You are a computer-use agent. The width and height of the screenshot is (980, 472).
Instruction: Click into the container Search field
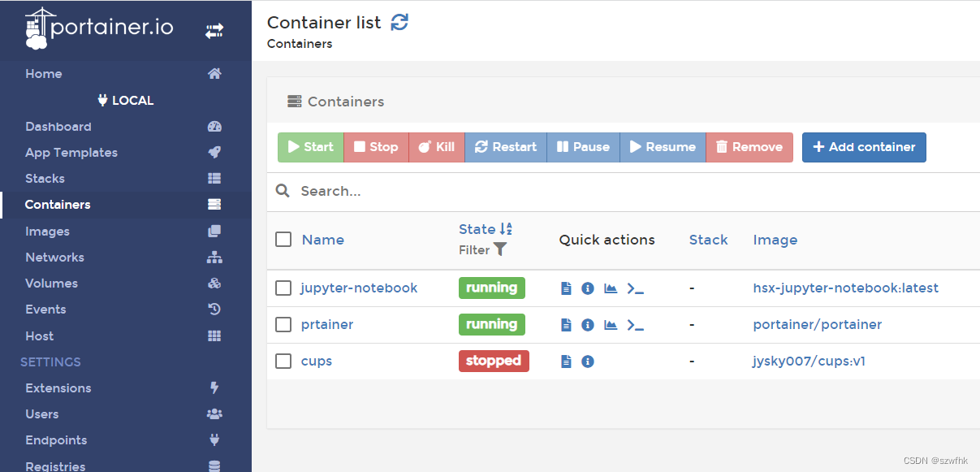pos(568,192)
